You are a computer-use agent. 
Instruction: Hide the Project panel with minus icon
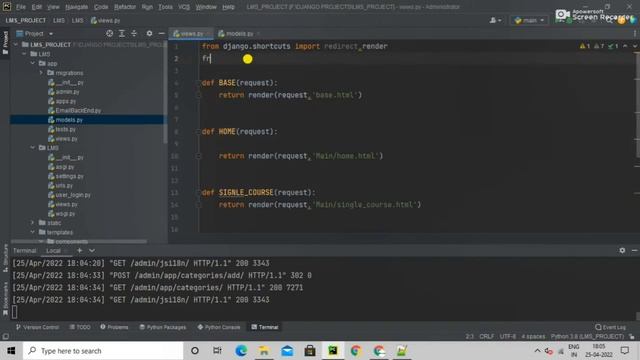[x=162, y=33]
